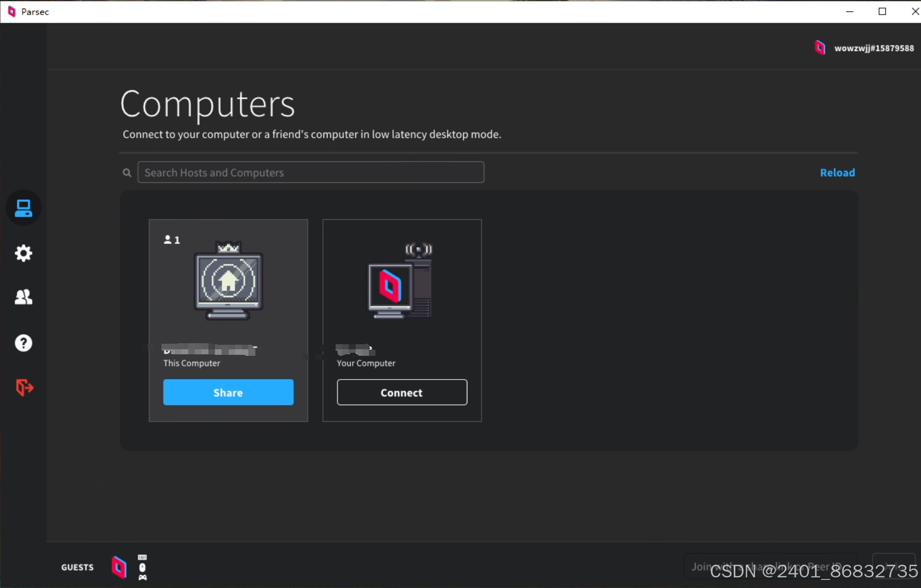
Task: Click the Share button on This Computer
Action: 228,392
